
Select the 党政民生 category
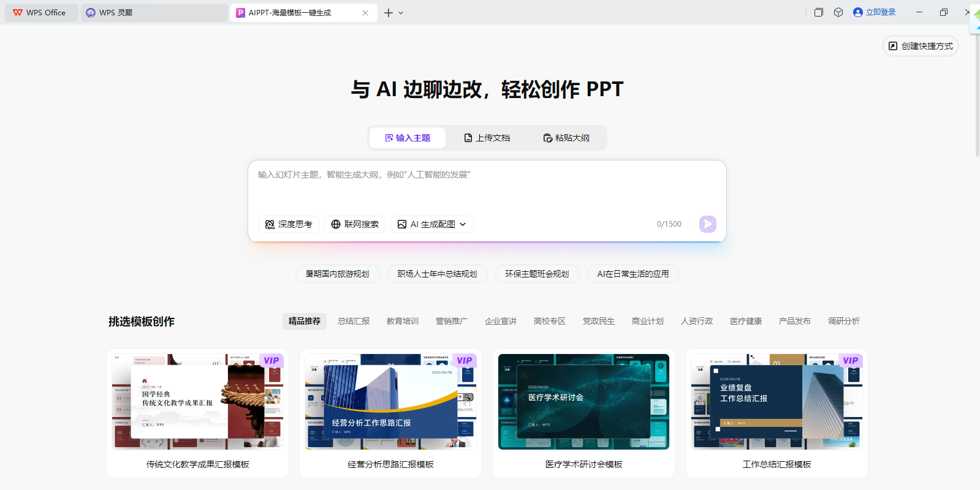599,321
